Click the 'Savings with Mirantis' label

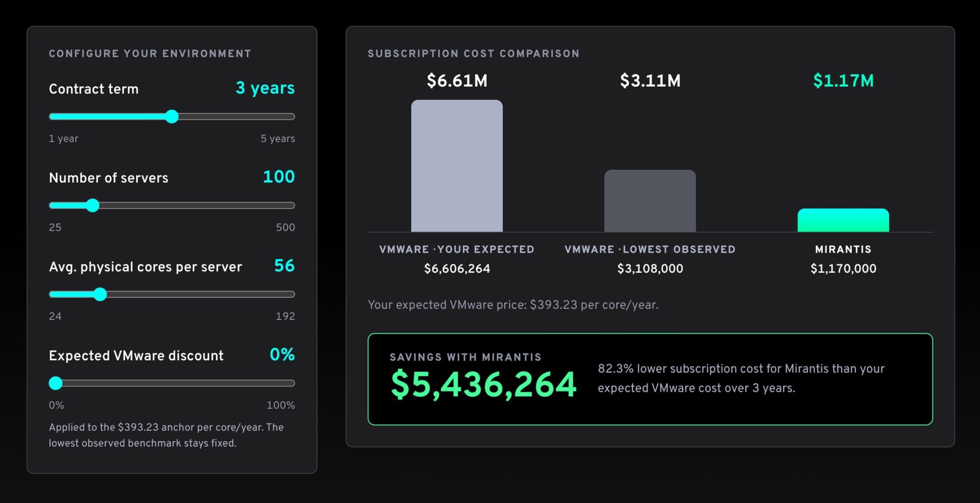(x=465, y=357)
